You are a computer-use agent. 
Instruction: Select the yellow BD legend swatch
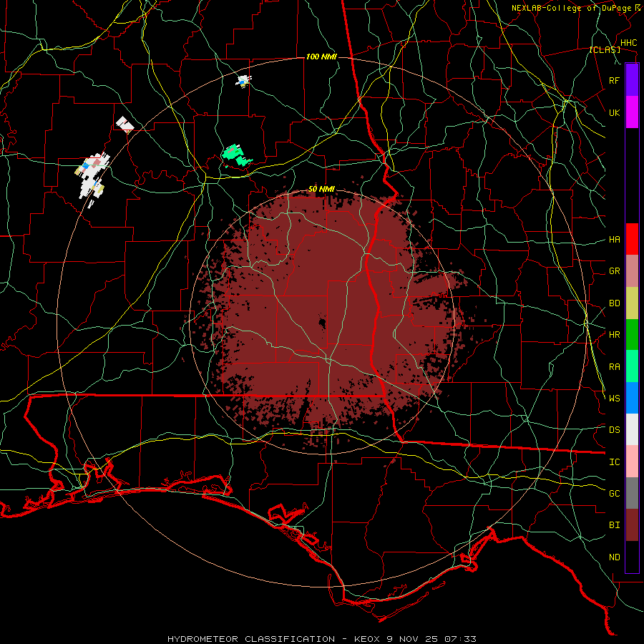tap(632, 303)
